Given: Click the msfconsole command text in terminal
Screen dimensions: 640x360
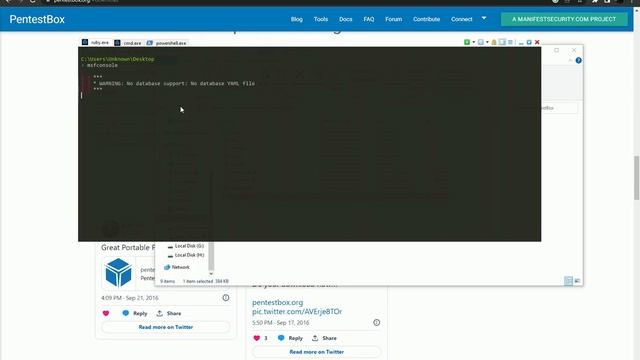Looking at the screenshot, I should coord(102,65).
